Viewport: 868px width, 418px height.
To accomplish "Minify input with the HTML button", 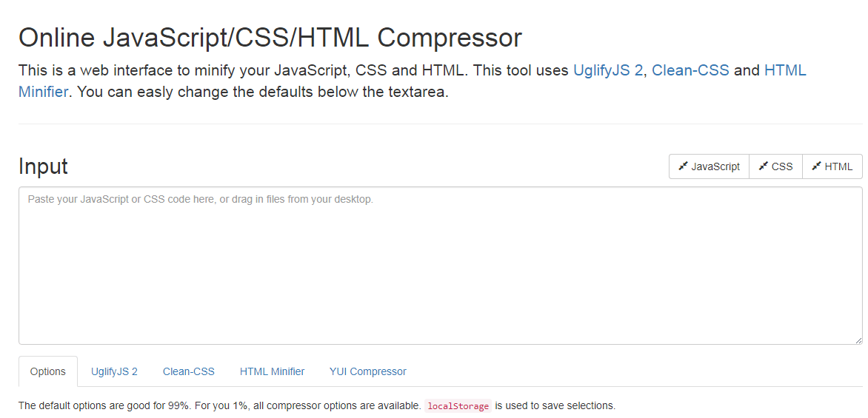I will tap(832, 166).
